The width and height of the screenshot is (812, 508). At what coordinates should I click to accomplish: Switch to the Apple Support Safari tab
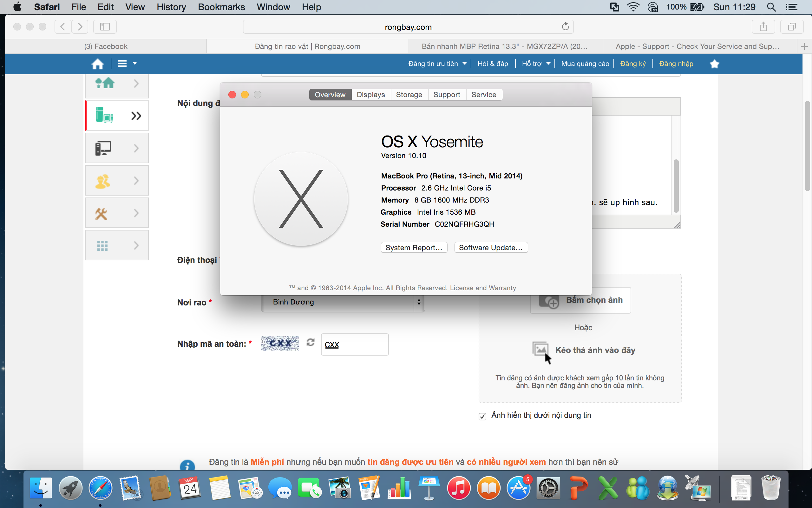[x=697, y=46]
